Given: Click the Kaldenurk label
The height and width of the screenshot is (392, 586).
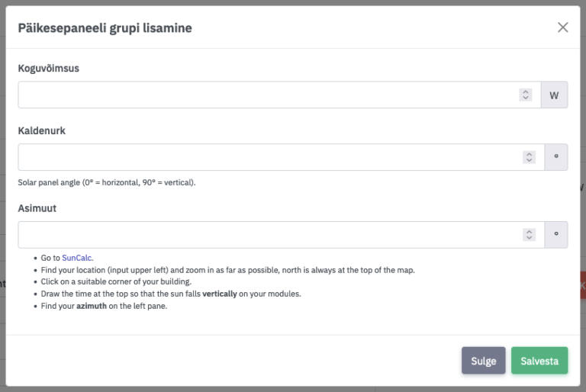Looking at the screenshot, I should tap(42, 130).
